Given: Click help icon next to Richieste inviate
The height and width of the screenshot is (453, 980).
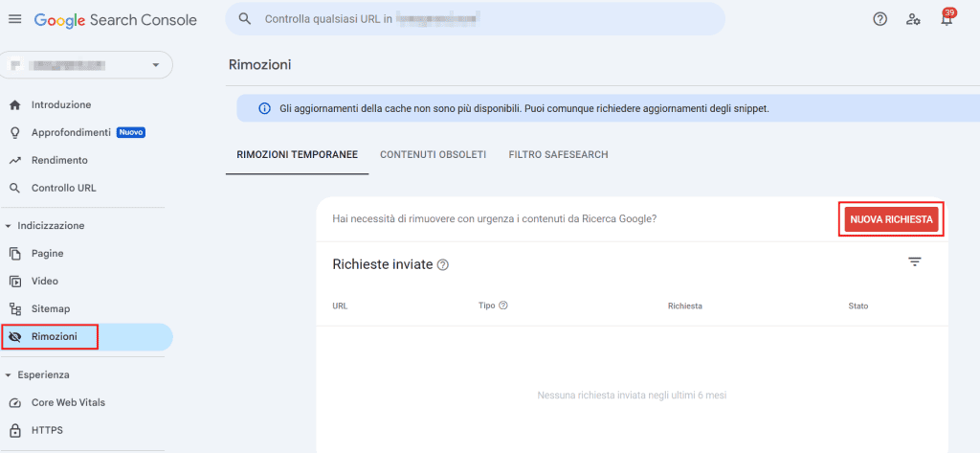Looking at the screenshot, I should point(443,264).
